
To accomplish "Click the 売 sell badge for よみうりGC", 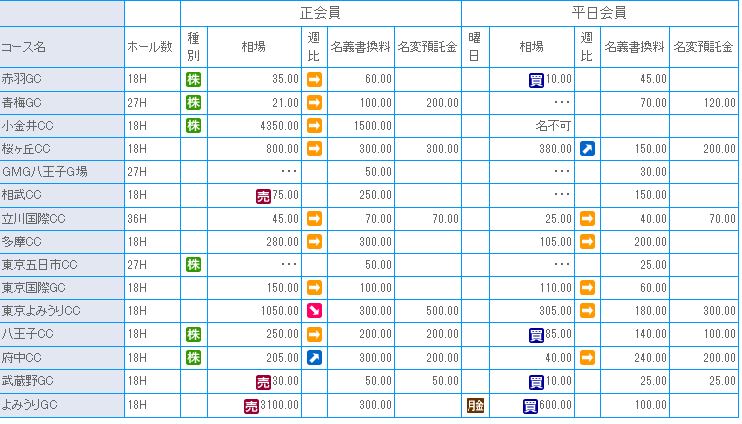I will (x=251, y=406).
